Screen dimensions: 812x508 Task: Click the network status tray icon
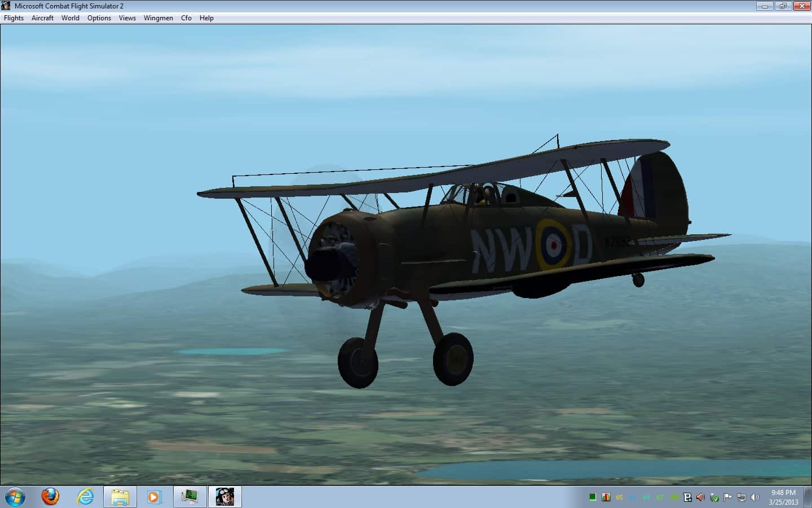741,497
